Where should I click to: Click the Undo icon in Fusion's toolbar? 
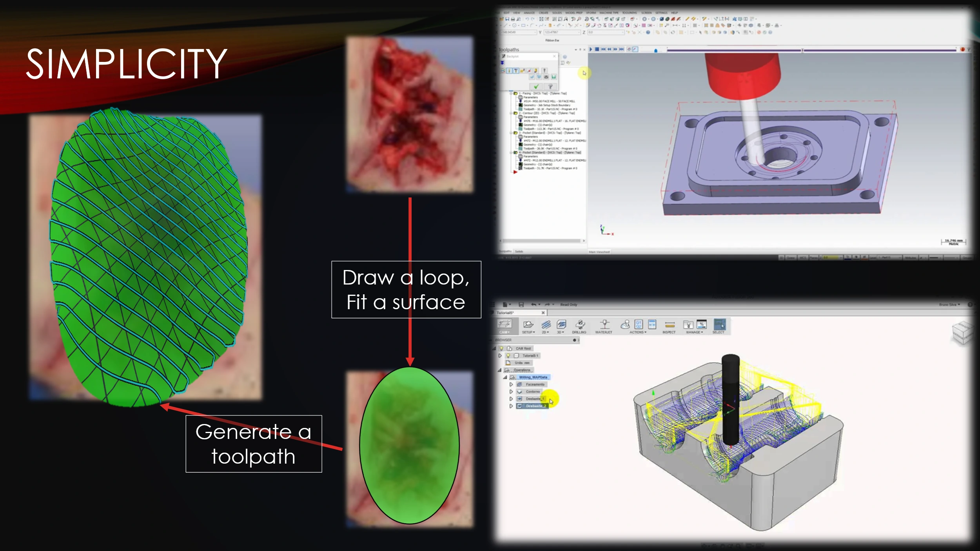534,304
